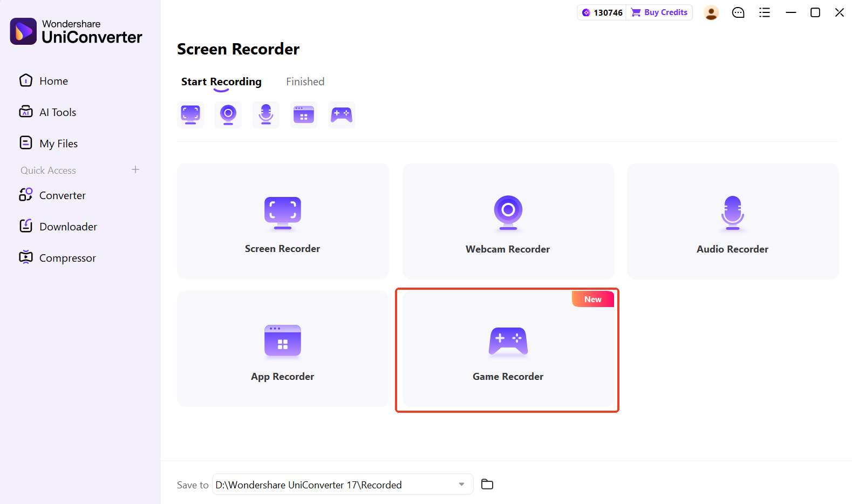Minimize the UniConverter window
Screen dimensions: 852x504
pyautogui.click(x=791, y=12)
